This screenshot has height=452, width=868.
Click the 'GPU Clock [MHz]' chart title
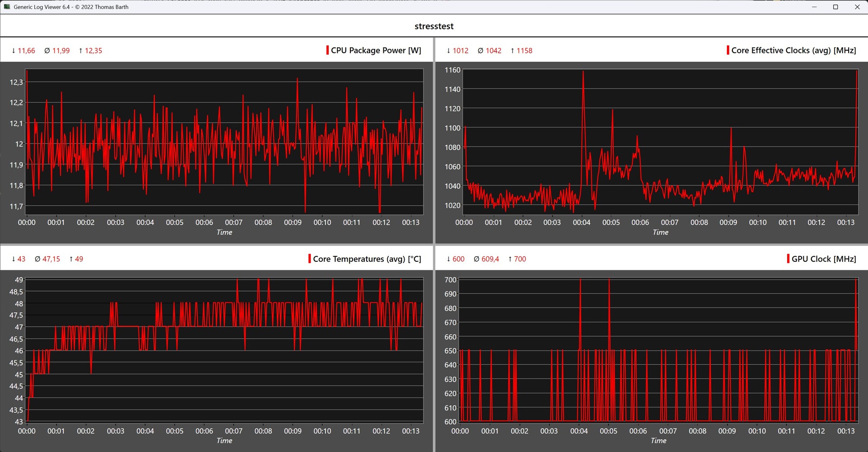824,259
